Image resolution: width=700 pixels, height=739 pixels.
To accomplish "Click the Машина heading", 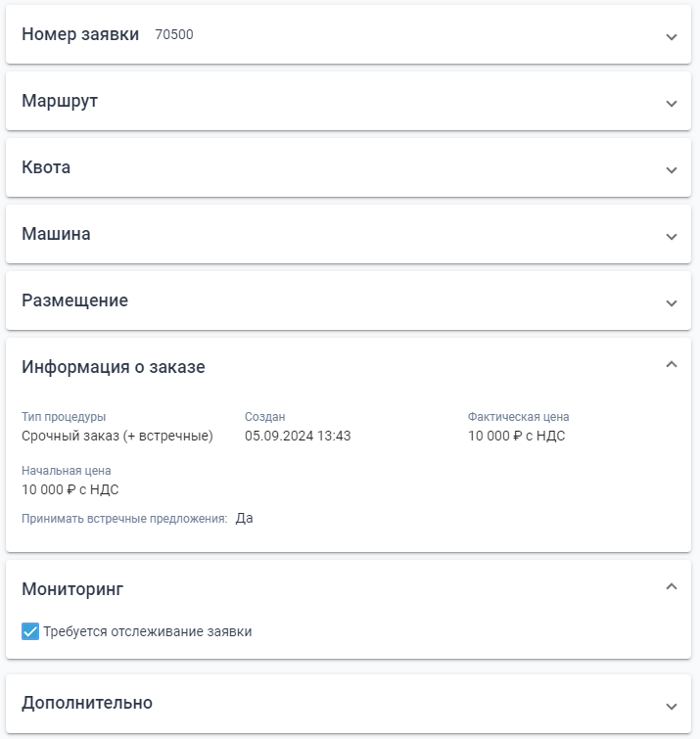I will pos(56,234).
